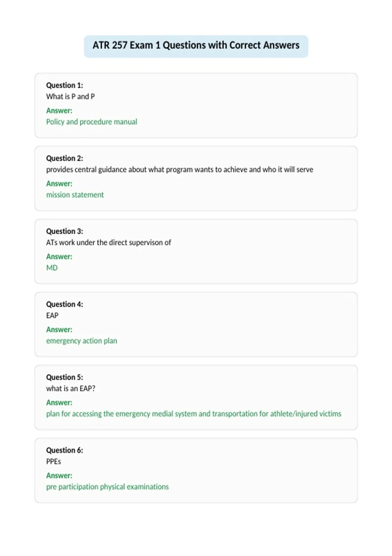
Task: Click the text ATs work under direct supervison
Action: click(108, 242)
